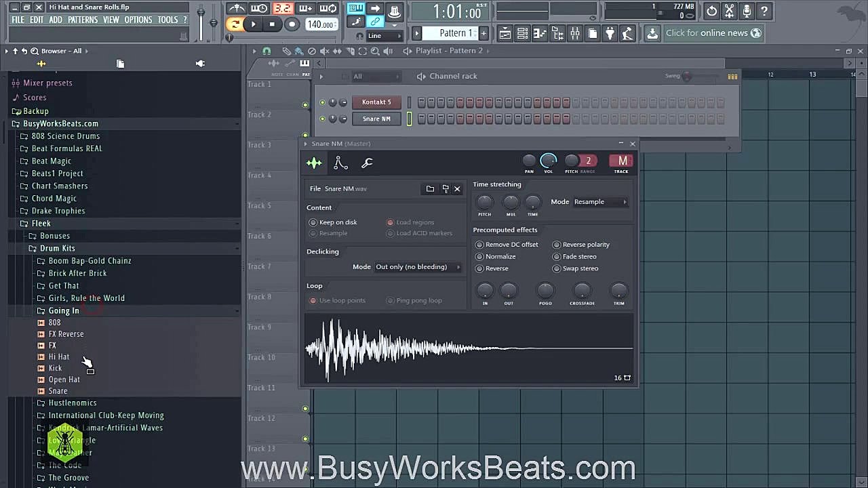Screen dimensions: 868x488
Task: Enable Keep on disk option
Action: pos(333,222)
